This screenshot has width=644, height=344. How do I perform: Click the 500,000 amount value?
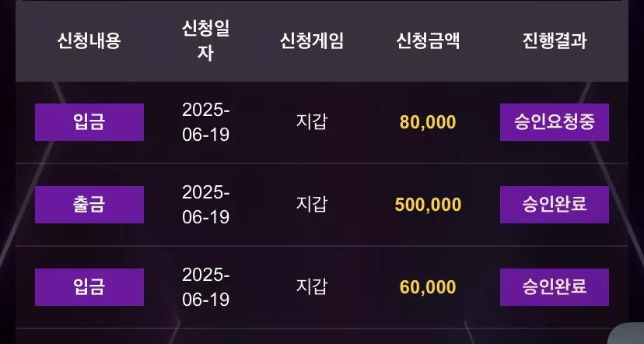pos(428,205)
